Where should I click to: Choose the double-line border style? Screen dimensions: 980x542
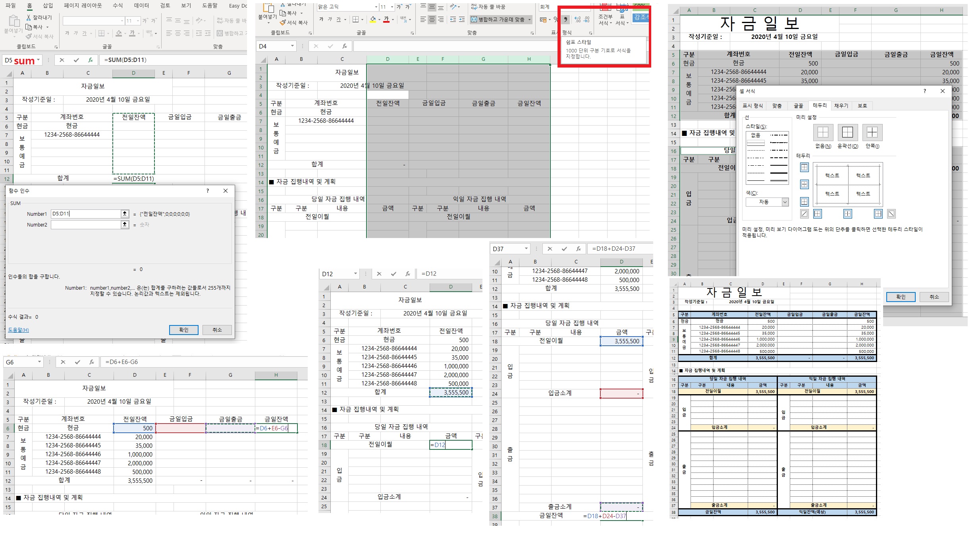778,181
